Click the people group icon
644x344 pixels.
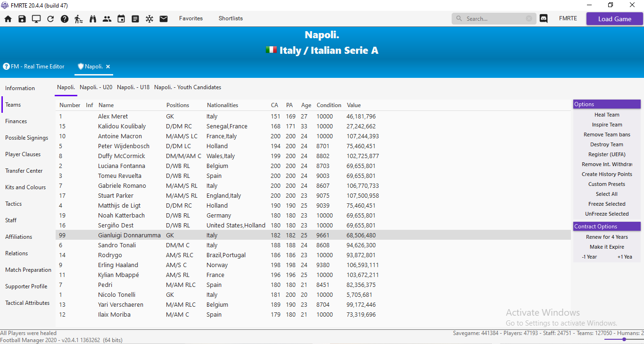107,19
